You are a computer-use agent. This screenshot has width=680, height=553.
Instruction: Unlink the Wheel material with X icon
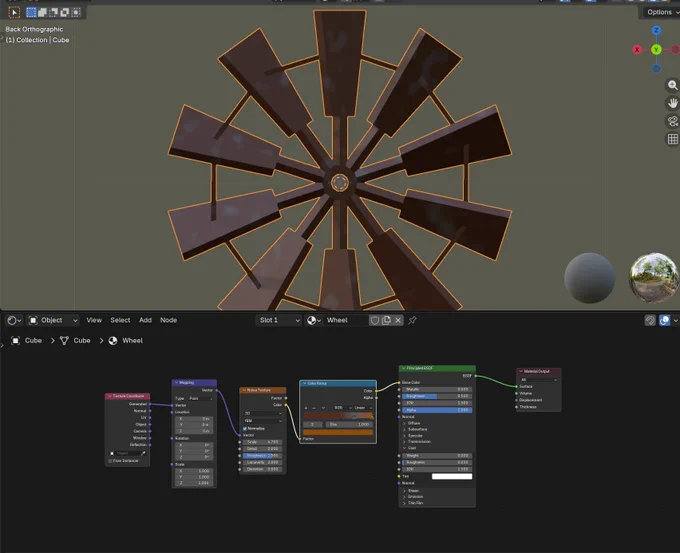(x=398, y=320)
